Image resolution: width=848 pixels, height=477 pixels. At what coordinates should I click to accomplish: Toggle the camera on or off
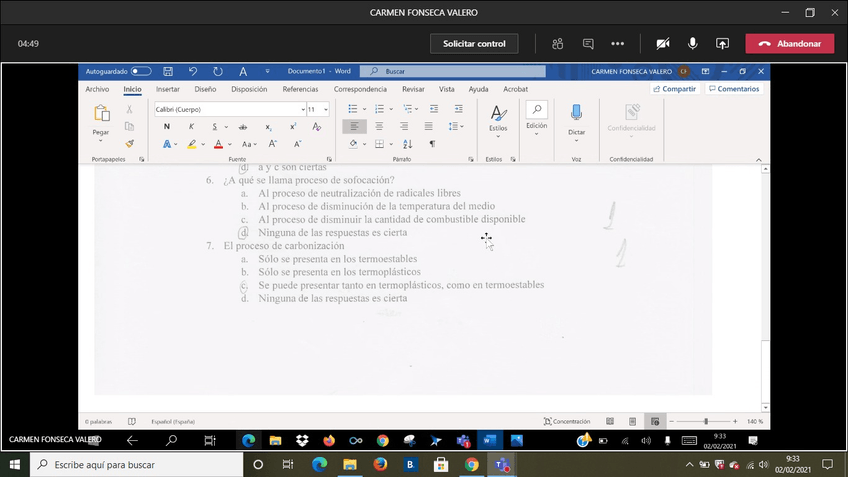(662, 44)
